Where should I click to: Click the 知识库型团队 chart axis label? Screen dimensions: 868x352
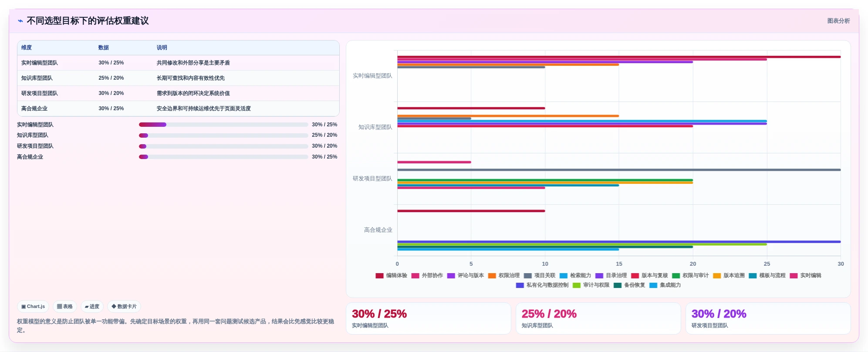pyautogui.click(x=375, y=127)
